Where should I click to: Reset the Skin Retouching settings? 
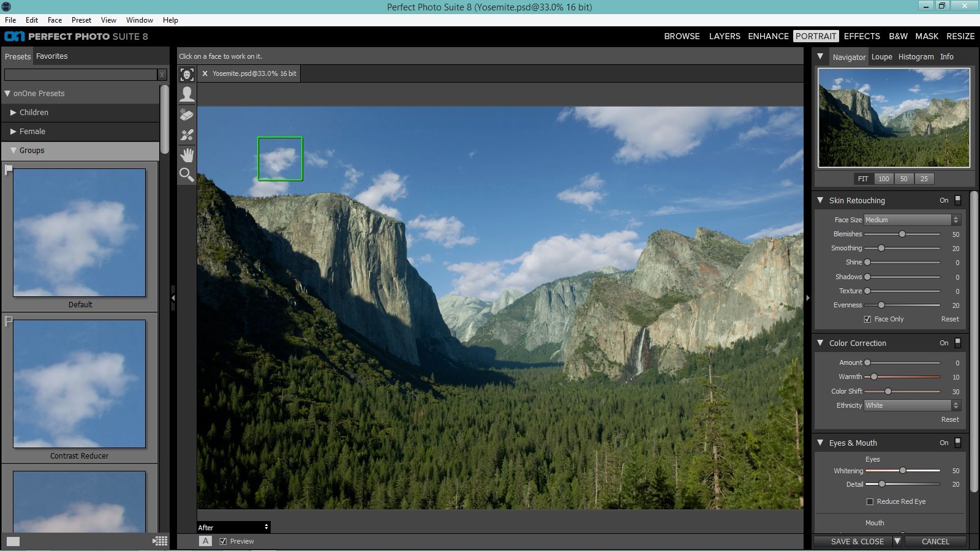(950, 319)
